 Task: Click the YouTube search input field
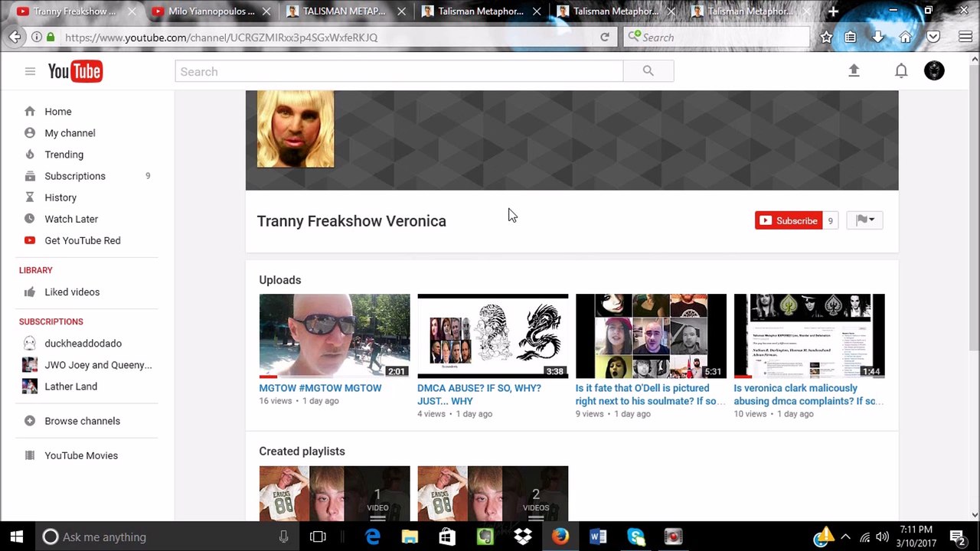pyautogui.click(x=399, y=71)
